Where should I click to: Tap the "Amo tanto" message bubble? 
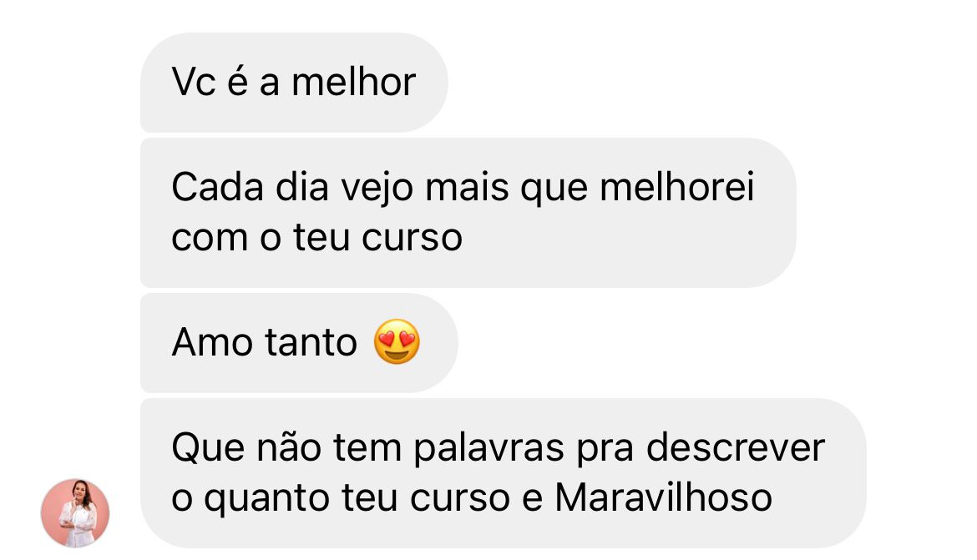(299, 343)
